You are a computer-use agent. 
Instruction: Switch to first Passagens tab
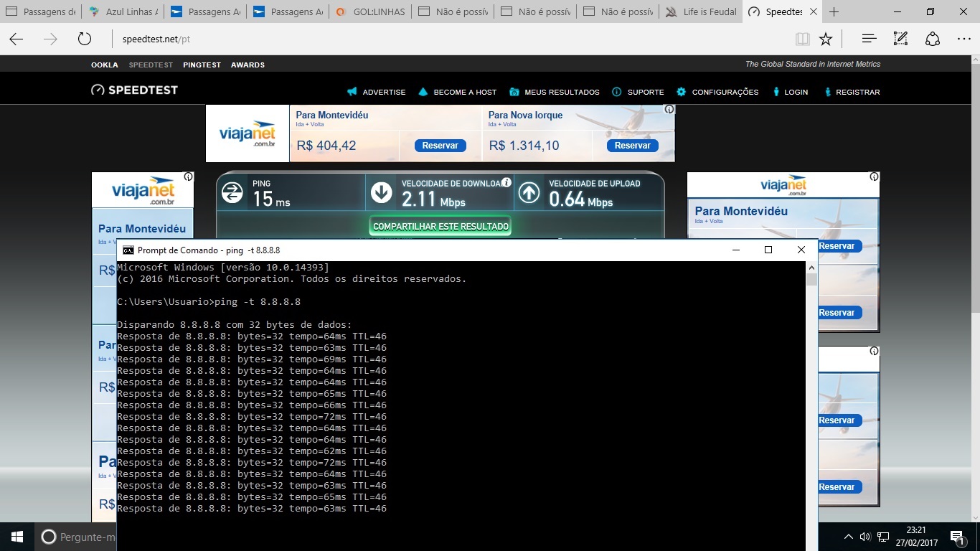40,11
